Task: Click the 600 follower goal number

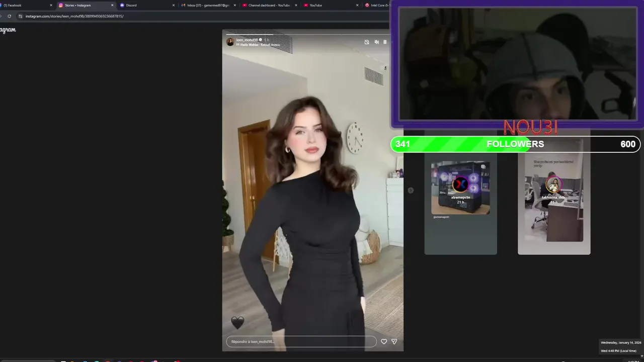Action: tap(628, 144)
